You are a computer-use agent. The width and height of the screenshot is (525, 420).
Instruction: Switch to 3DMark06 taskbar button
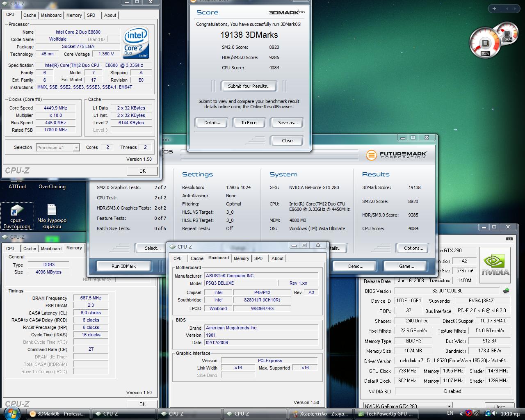(58, 414)
